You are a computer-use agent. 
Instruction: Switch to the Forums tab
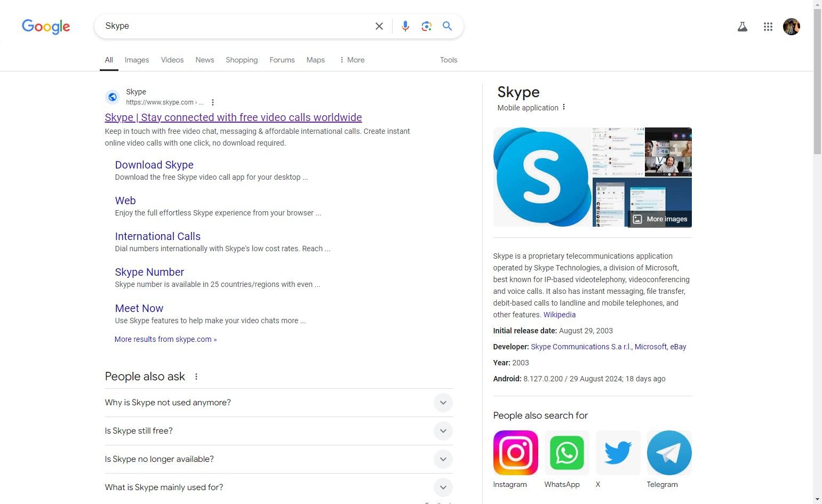tap(282, 60)
